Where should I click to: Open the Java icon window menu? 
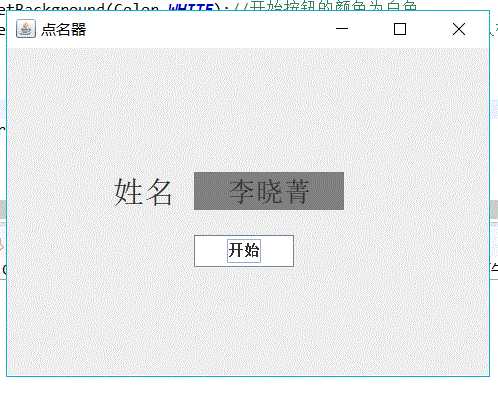click(x=26, y=29)
